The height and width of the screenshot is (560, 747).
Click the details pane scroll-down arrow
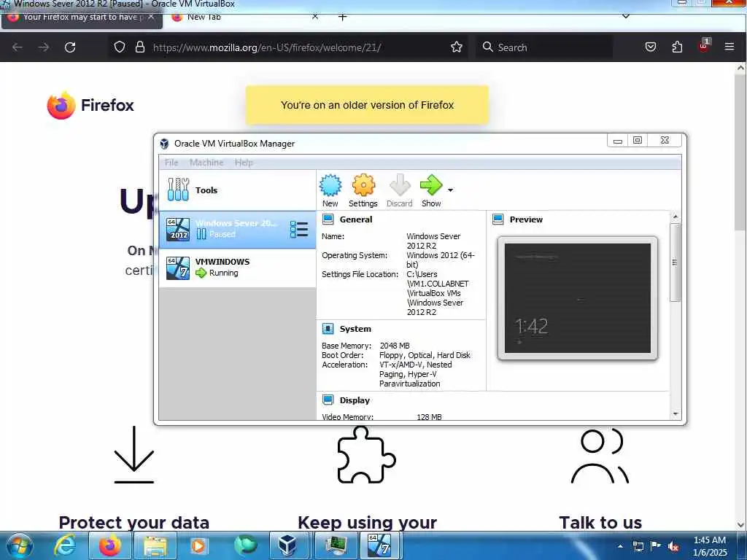click(x=675, y=414)
